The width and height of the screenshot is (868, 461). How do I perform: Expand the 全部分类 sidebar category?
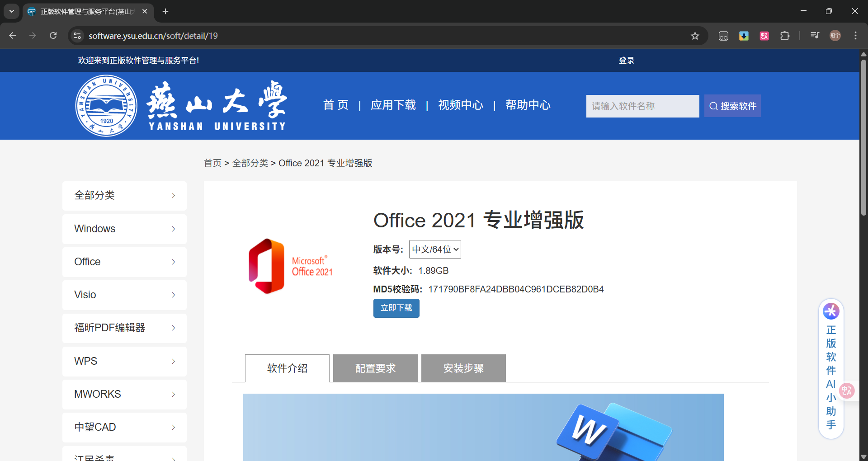[124, 195]
